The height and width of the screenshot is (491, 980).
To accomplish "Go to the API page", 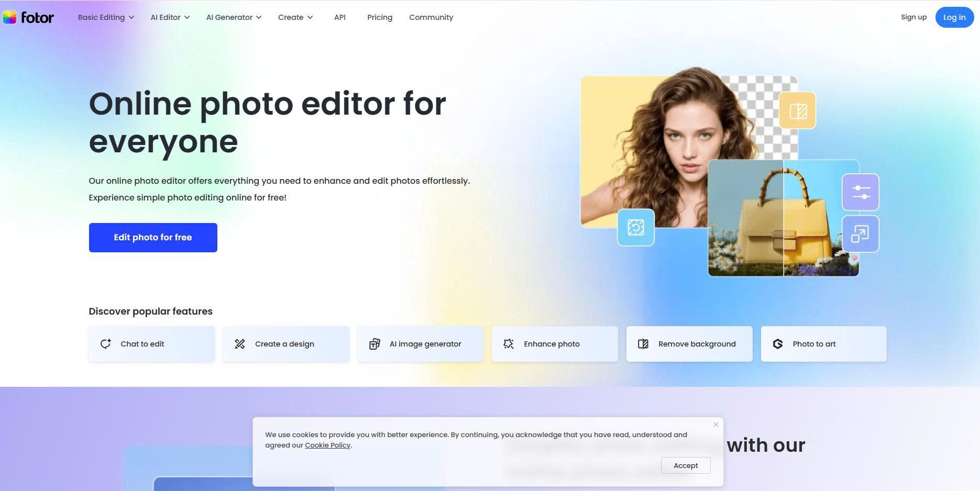I will [340, 17].
